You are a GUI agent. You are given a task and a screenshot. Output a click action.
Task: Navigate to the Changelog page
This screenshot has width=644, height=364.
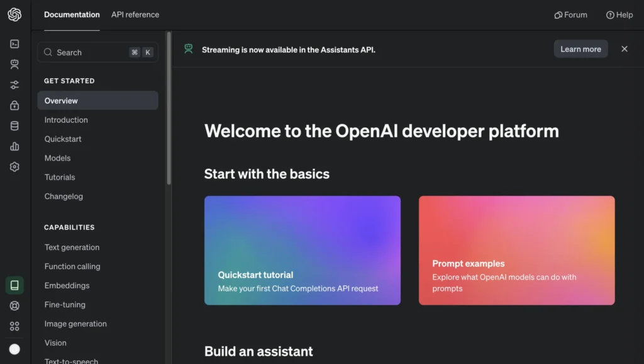[x=64, y=196]
